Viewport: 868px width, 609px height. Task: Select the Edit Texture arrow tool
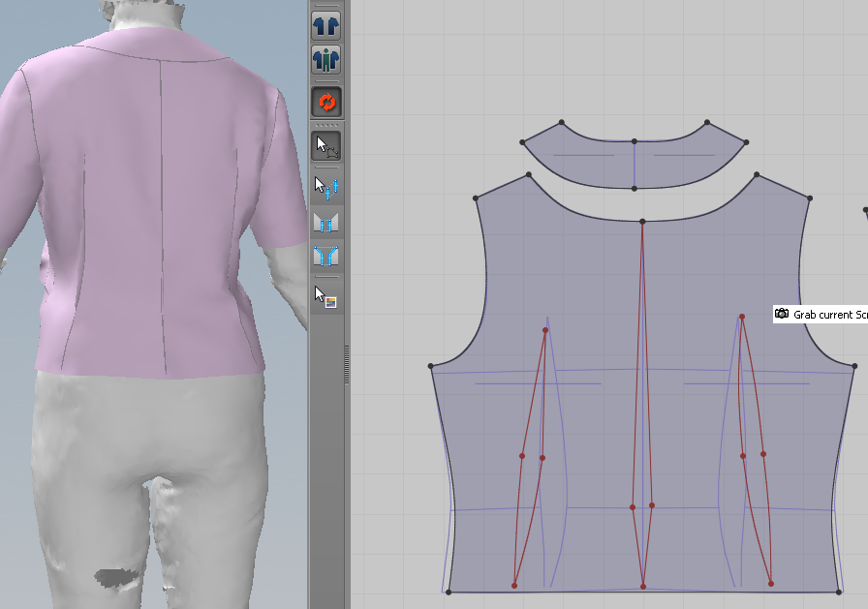(325, 296)
